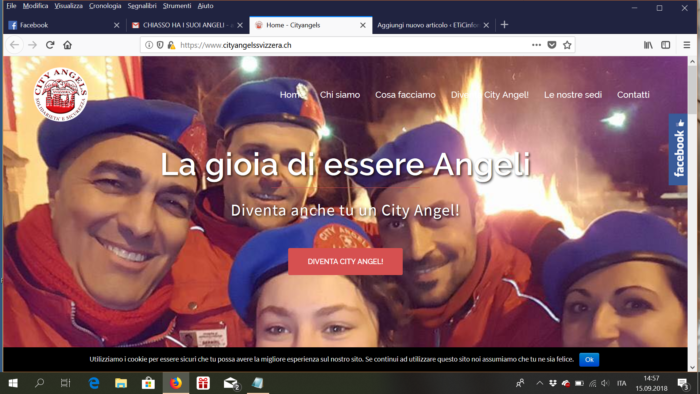Open the Chi siamo page link
This screenshot has height=394, width=700.
point(340,95)
